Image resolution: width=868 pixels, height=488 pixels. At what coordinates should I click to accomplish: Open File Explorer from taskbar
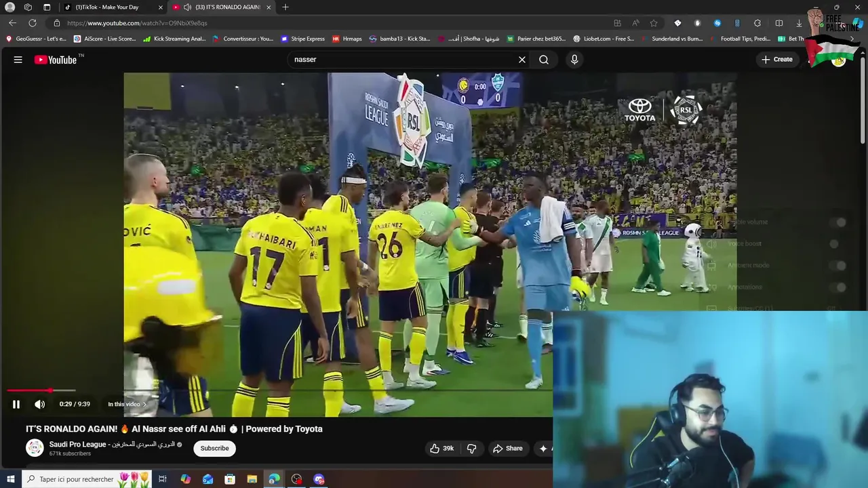[x=252, y=479]
